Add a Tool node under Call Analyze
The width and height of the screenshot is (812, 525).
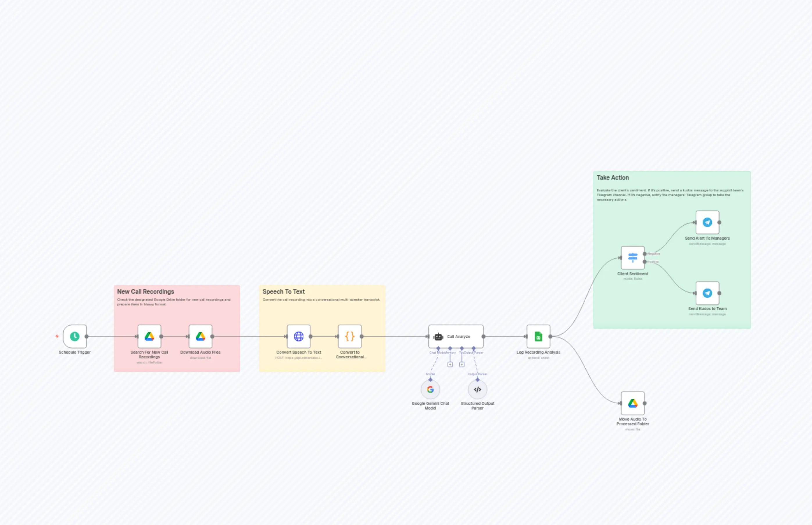pyautogui.click(x=462, y=364)
